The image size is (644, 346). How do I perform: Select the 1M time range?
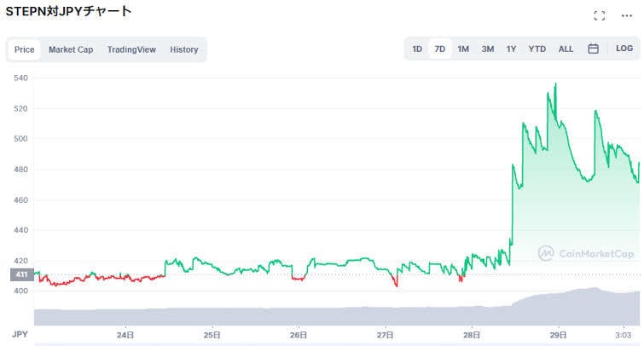(x=463, y=49)
